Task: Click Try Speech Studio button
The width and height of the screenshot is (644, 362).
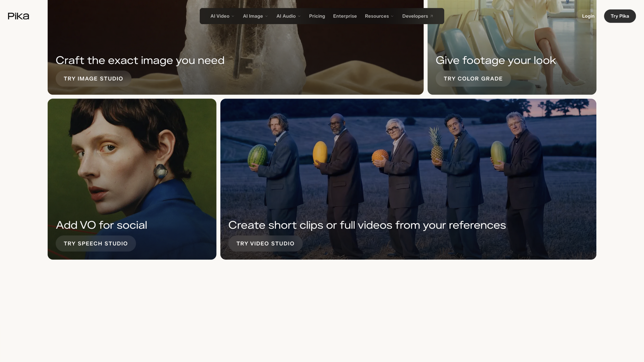Action: click(x=96, y=244)
